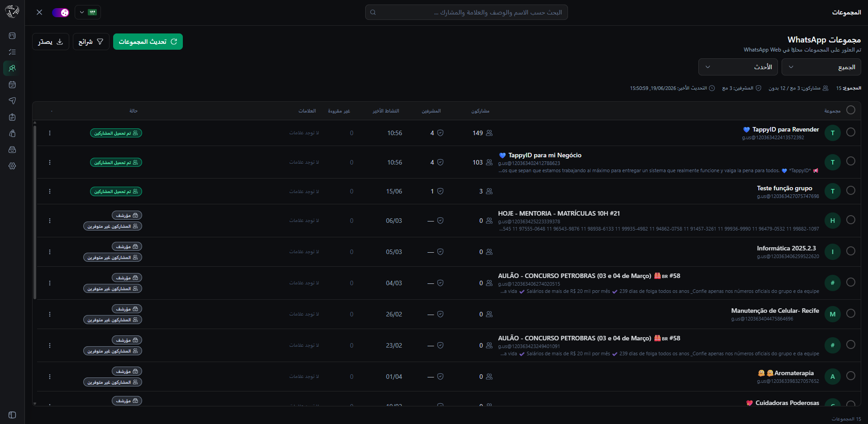Select all groups with header radio button
Viewport: 868px width, 424px height.
(x=851, y=110)
